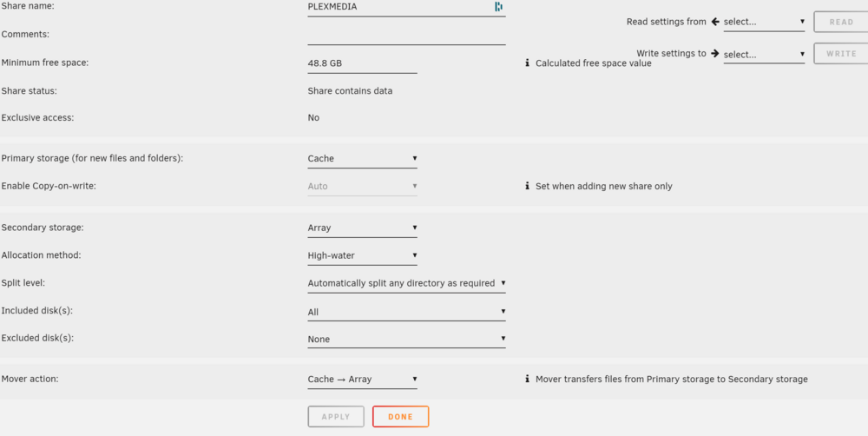Click the 'Write settings to' label text
Viewport: 868px width, 436px height.
(x=672, y=53)
